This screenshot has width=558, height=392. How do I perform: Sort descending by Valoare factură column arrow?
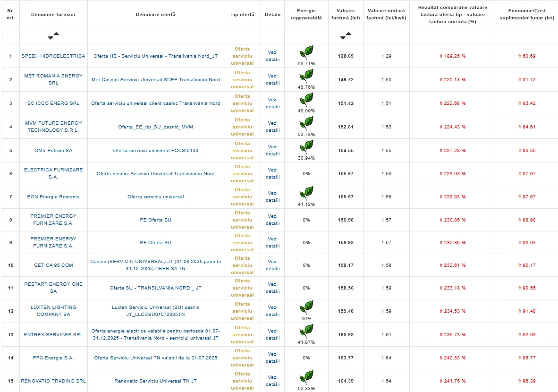pyautogui.click(x=343, y=38)
